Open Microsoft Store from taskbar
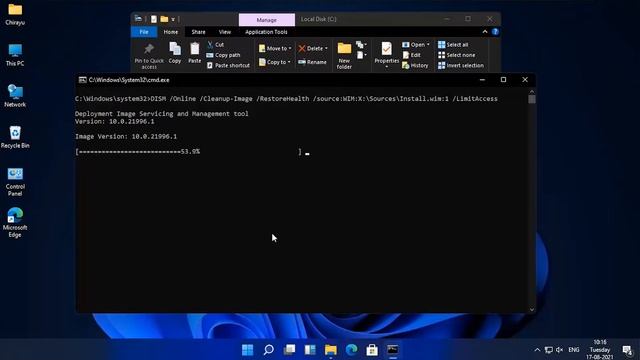640x360 pixels. (372, 350)
